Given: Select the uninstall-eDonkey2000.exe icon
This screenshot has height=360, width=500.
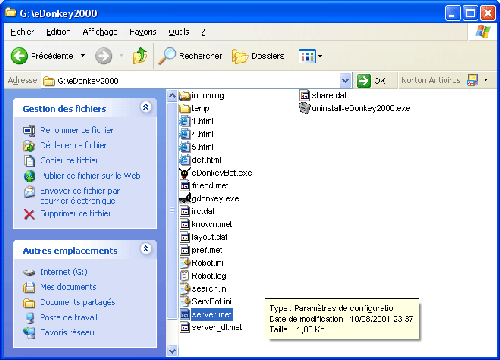Looking at the screenshot, I should [x=304, y=108].
